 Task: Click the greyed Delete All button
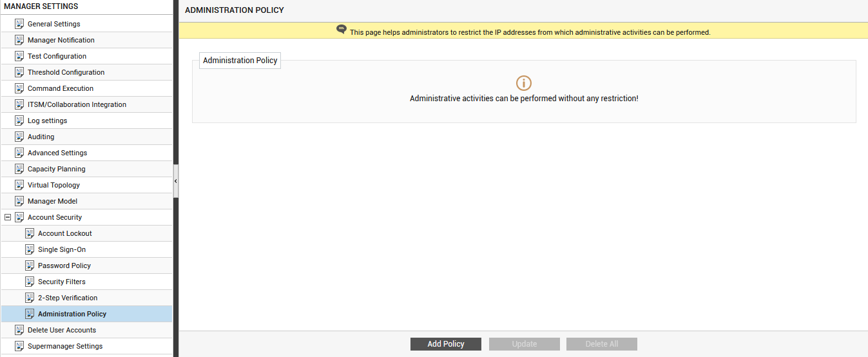click(602, 344)
